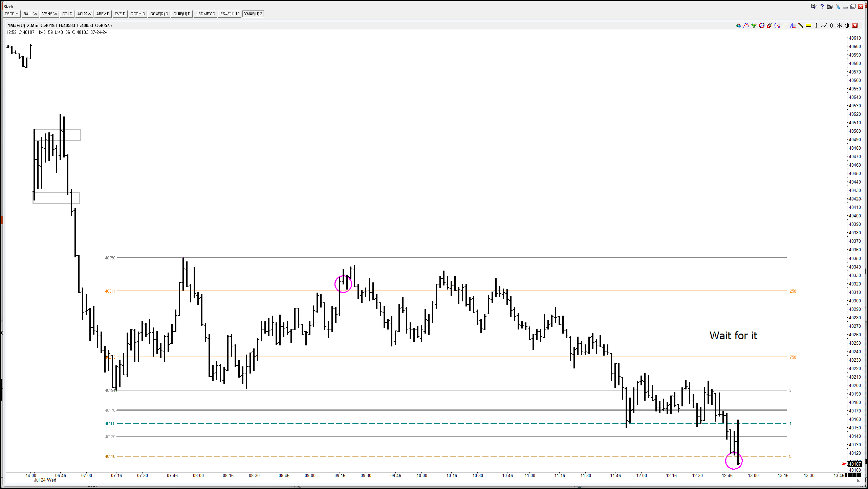Switch chart to OHLC bar style
Viewport: 868px width, 489px height.
[816, 25]
